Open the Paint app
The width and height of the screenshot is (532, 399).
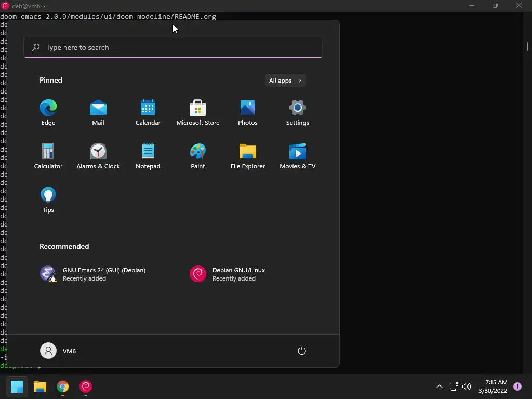[x=198, y=156]
